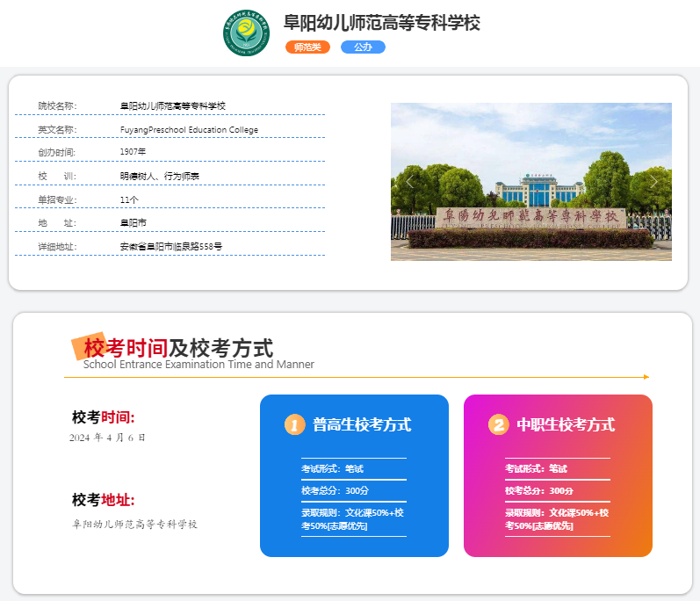This screenshot has height=601, width=700.
Task: Click the number 2 badge on pink card
Action: click(x=499, y=424)
